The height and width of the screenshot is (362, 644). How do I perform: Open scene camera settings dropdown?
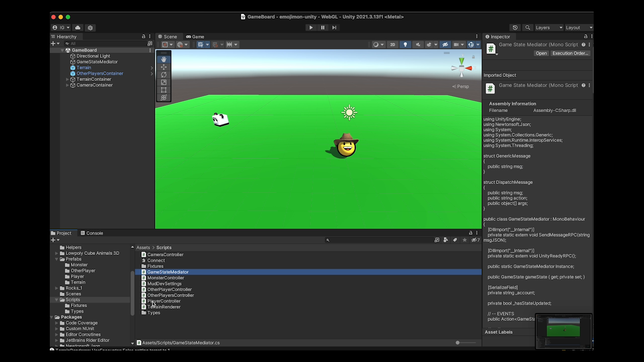(x=458, y=45)
